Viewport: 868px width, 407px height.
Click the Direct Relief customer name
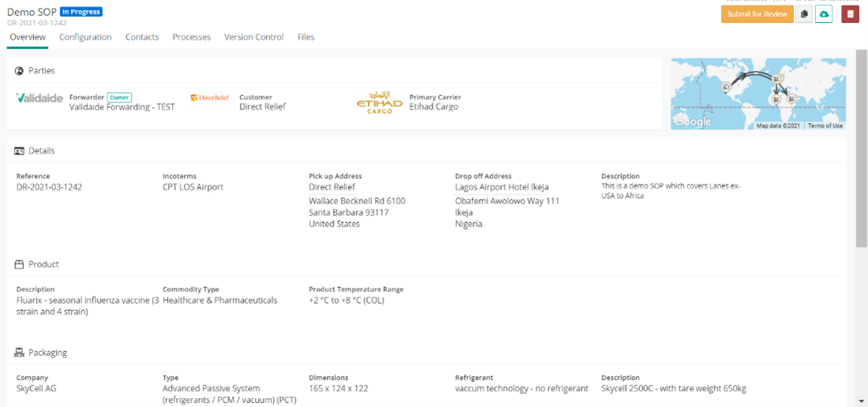pos(263,106)
